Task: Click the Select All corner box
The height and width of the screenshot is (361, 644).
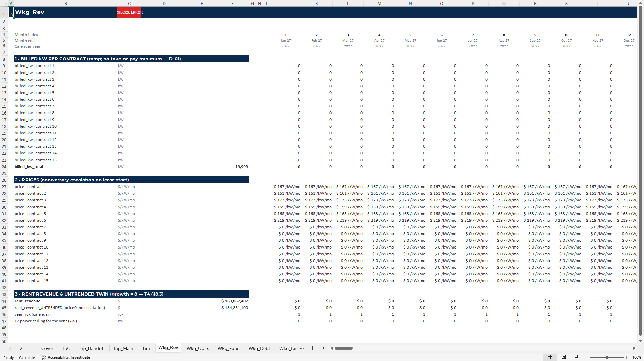Action: coord(4,3)
